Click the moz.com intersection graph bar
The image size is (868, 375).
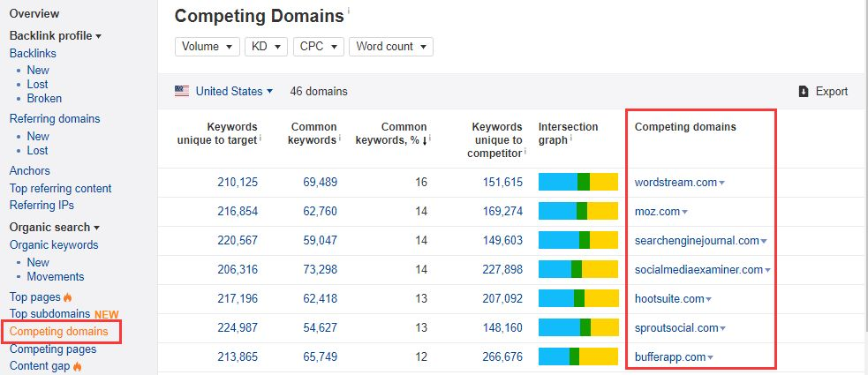577,211
